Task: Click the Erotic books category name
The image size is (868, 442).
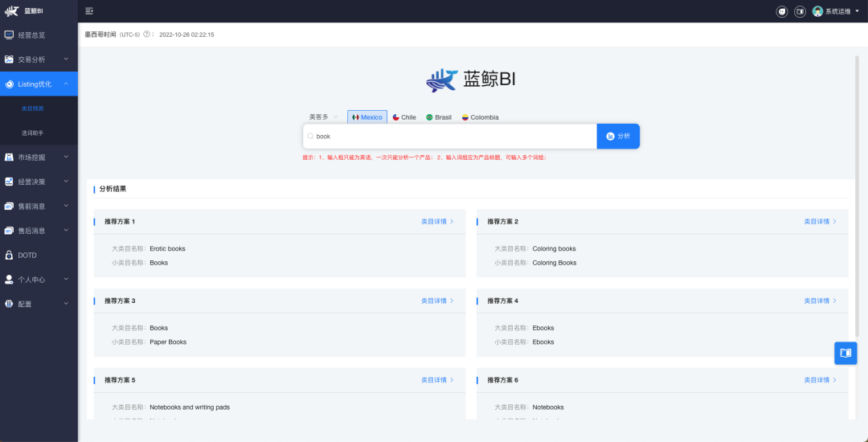Action: (x=167, y=249)
